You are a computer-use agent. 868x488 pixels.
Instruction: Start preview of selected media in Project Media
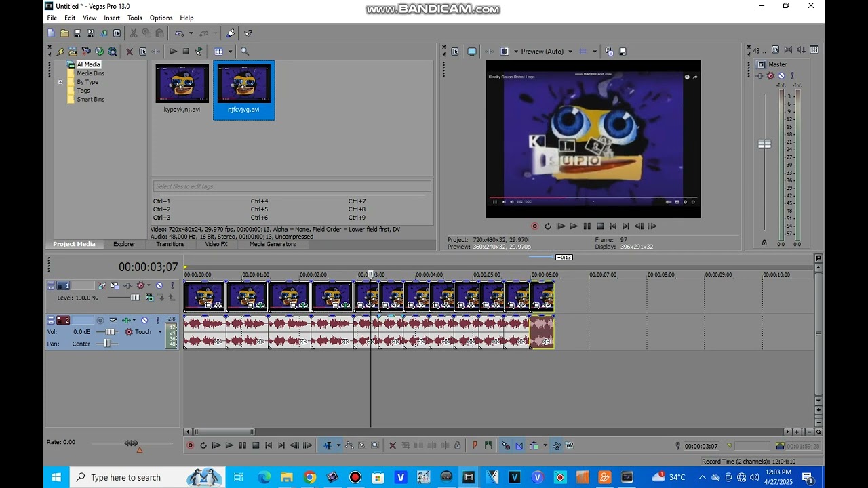[174, 52]
